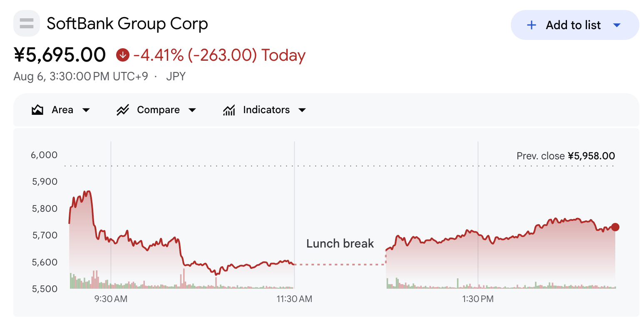
Task: Click the 1:30 PM time axis marker
Action: tap(478, 299)
